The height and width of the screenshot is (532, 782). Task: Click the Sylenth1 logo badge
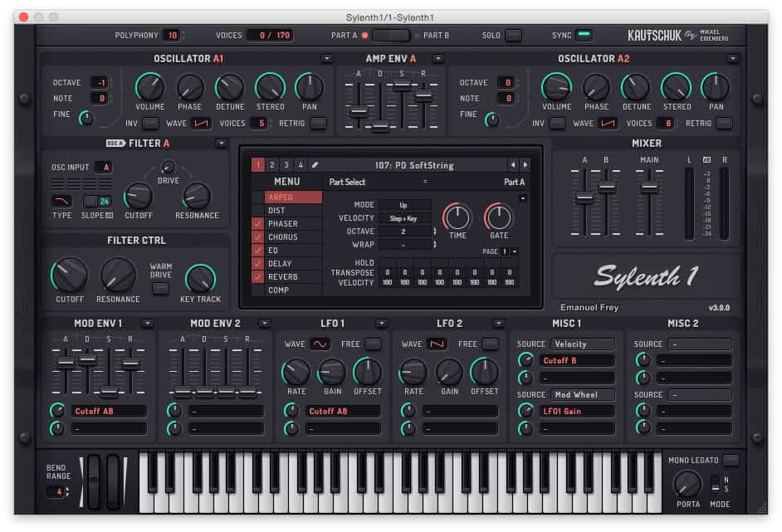(x=644, y=274)
